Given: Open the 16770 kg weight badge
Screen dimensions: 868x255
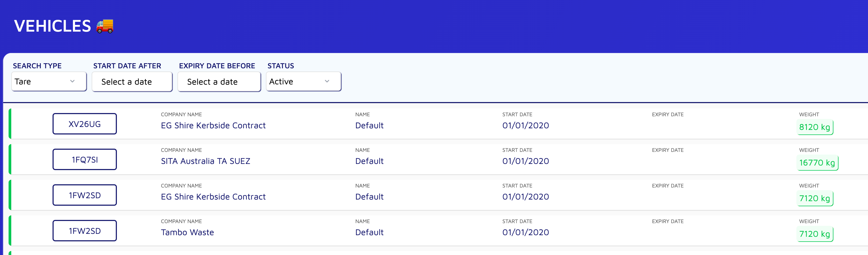Looking at the screenshot, I should click(817, 163).
